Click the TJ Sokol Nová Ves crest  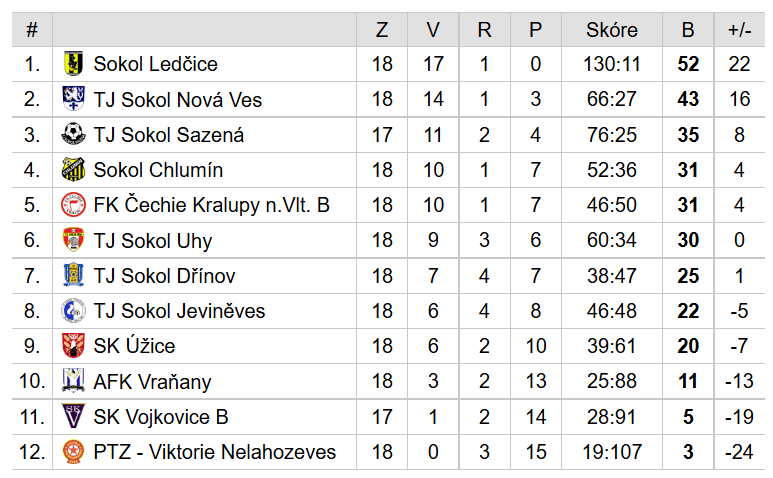pos(73,99)
